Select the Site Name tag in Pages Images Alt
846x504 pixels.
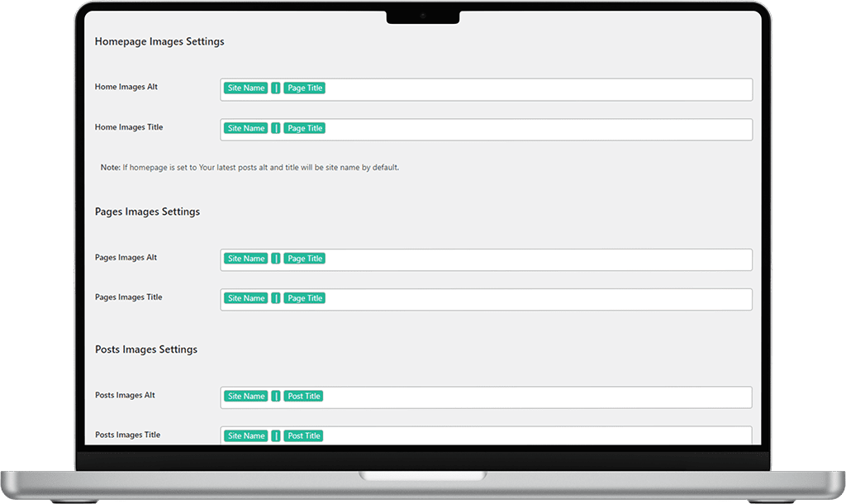245,258
